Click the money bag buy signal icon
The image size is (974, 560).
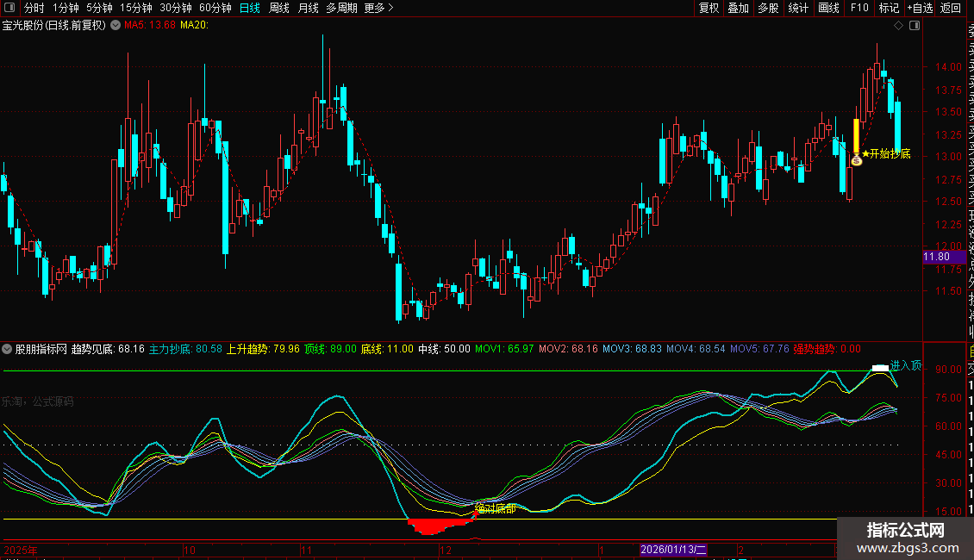point(857,160)
